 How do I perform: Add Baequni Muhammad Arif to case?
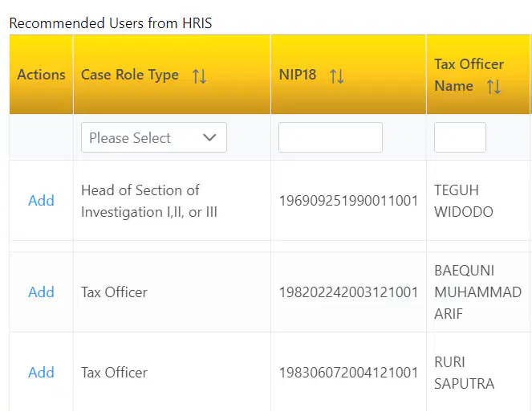pyautogui.click(x=41, y=292)
